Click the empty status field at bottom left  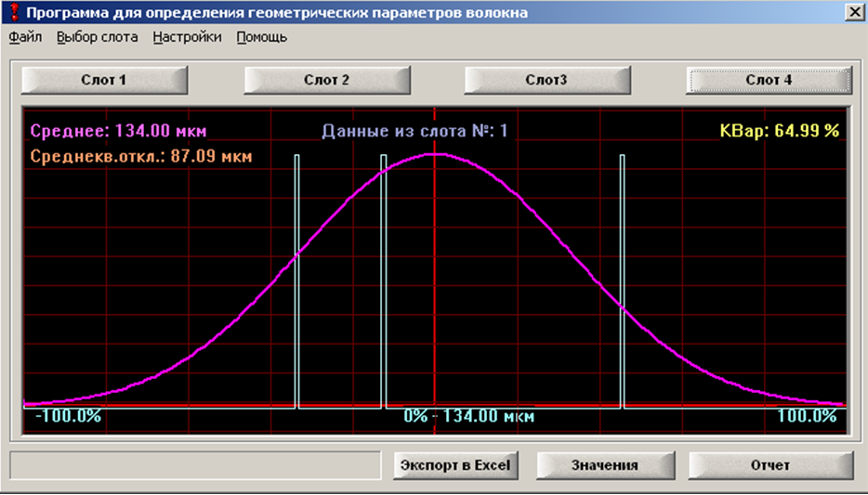coord(195,465)
